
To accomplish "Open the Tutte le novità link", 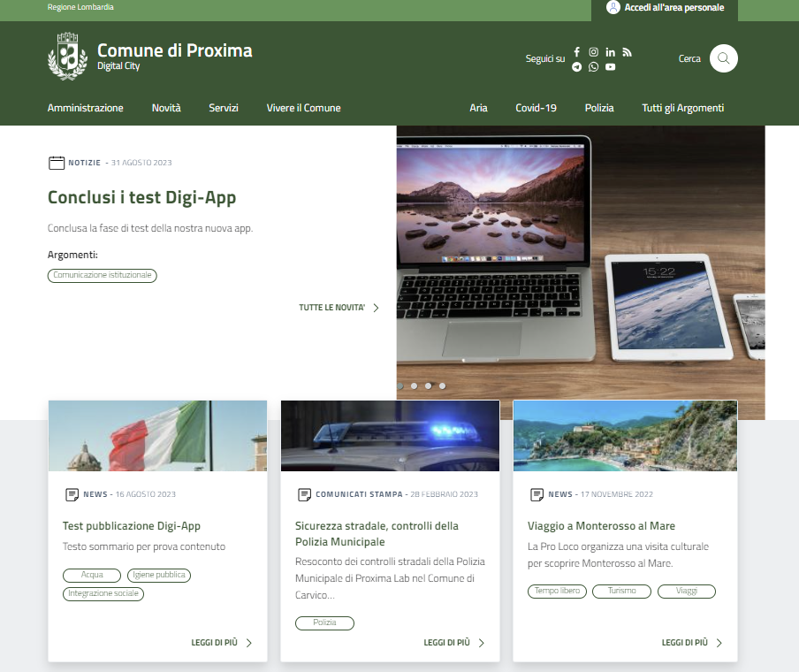I will click(x=339, y=308).
